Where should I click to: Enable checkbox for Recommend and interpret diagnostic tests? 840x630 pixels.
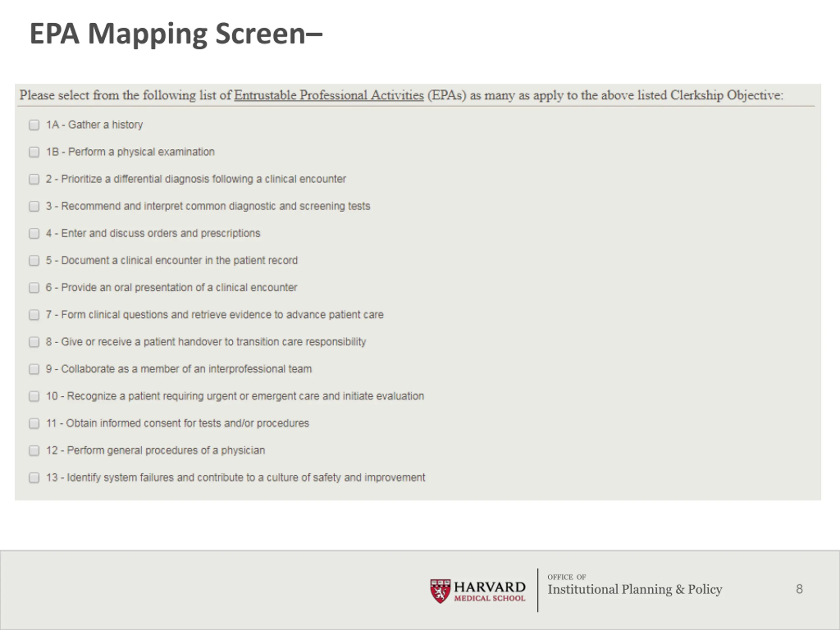pyautogui.click(x=34, y=206)
